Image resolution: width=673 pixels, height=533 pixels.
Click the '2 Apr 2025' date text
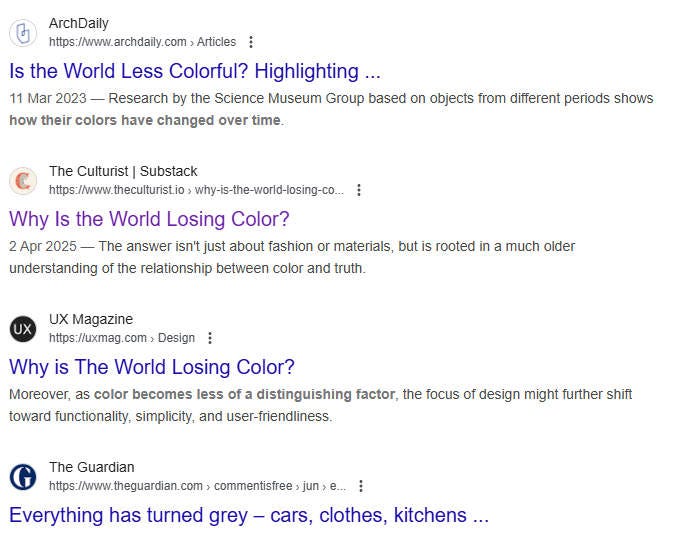pyautogui.click(x=43, y=246)
